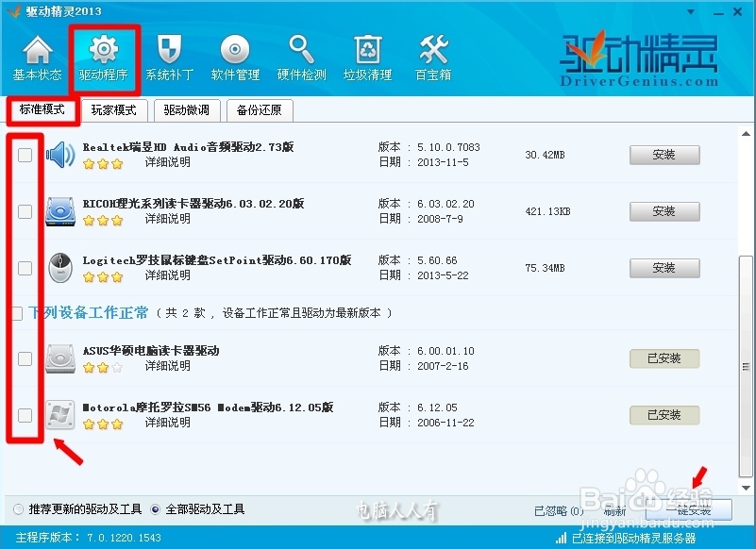Click the server connection signal icon
756x549 pixels.
(562, 538)
